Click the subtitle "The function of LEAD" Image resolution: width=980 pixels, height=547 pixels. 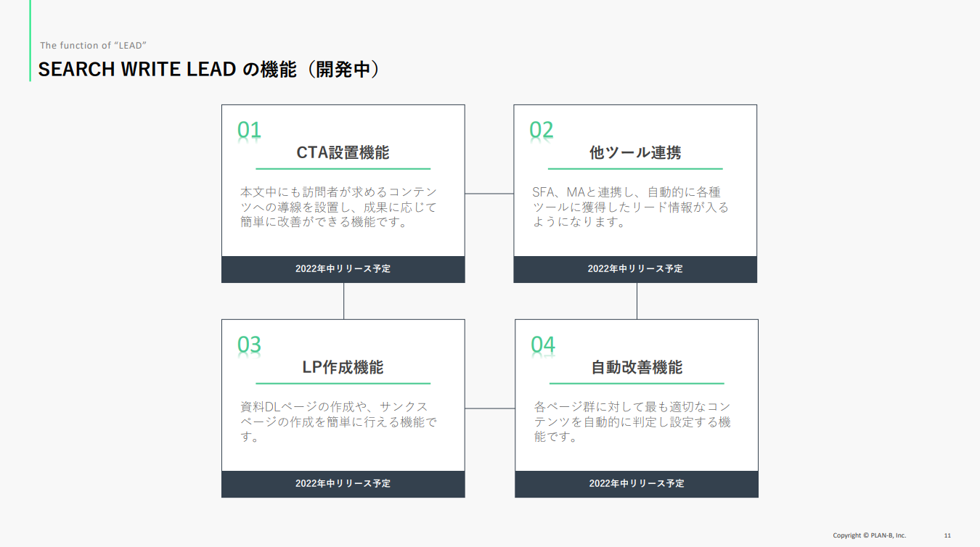[x=94, y=46]
